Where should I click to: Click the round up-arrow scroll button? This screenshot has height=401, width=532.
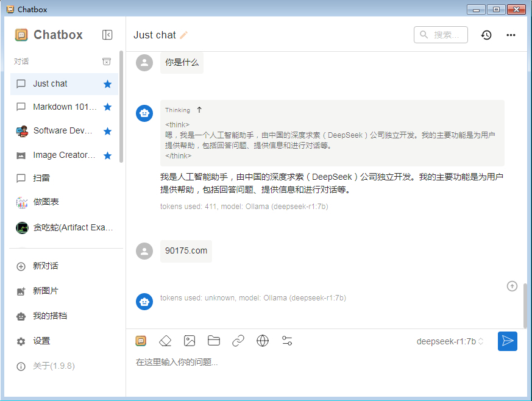point(512,286)
